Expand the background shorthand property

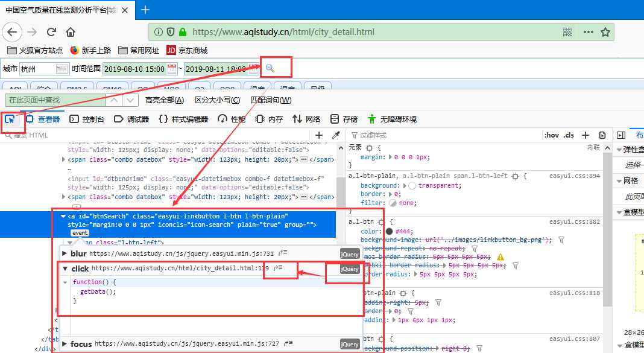click(405, 185)
